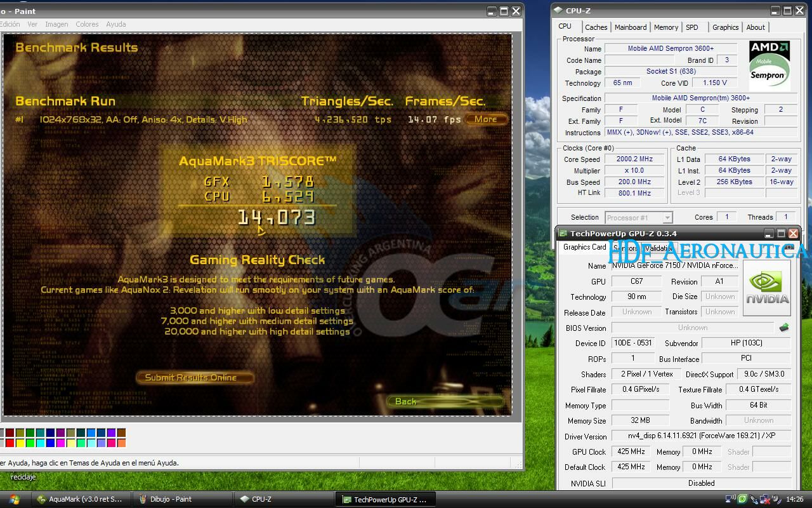Open the Colores menu in Paint
Viewport: 812px width, 508px height.
87,24
